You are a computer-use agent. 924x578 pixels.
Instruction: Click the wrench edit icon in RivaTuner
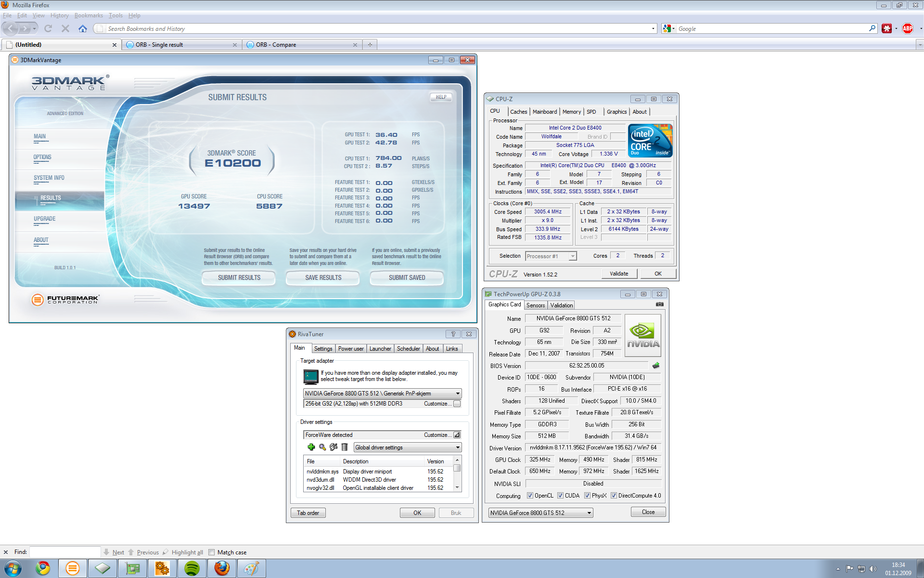pos(334,447)
